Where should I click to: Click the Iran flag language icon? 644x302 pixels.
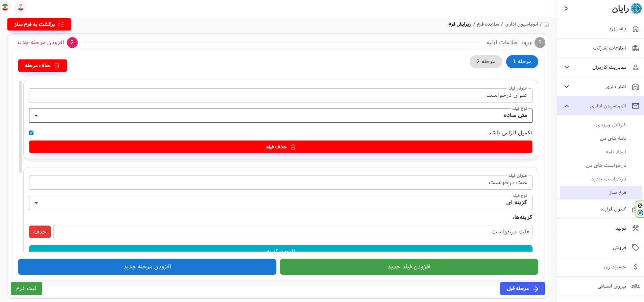click(x=5, y=7)
